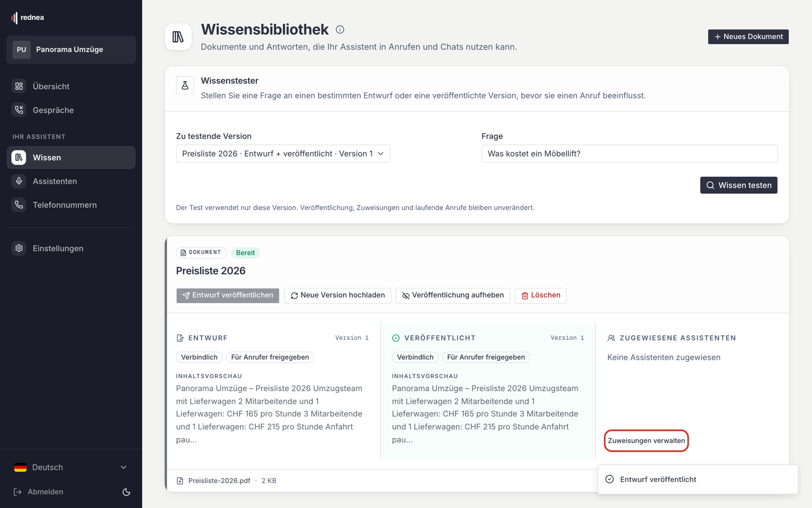Click the Wissenstester flask icon
Screen dimensions: 812x508
click(x=185, y=85)
